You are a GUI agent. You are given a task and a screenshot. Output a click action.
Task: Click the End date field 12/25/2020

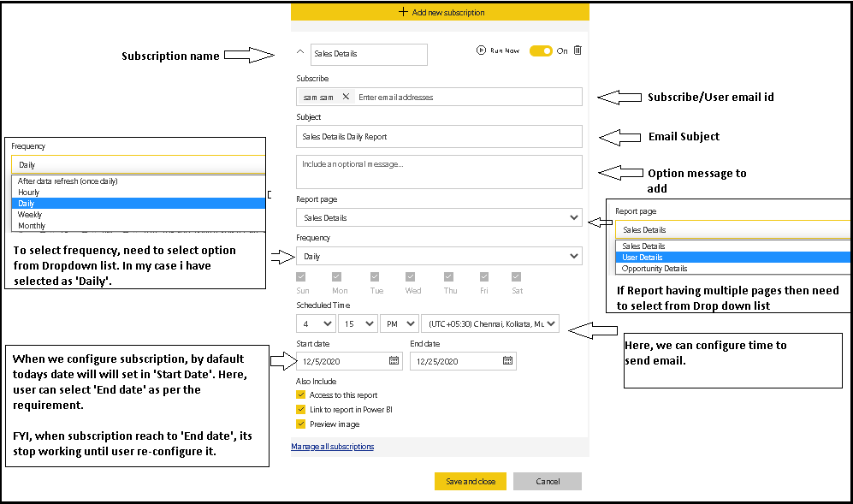[463, 361]
